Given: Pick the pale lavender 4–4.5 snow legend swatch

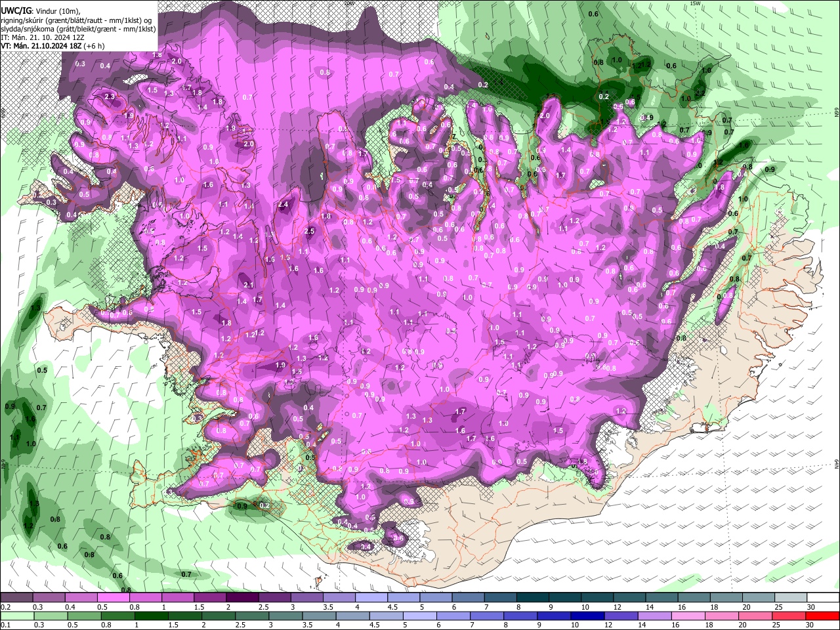Looking at the screenshot, I should click(x=371, y=598).
